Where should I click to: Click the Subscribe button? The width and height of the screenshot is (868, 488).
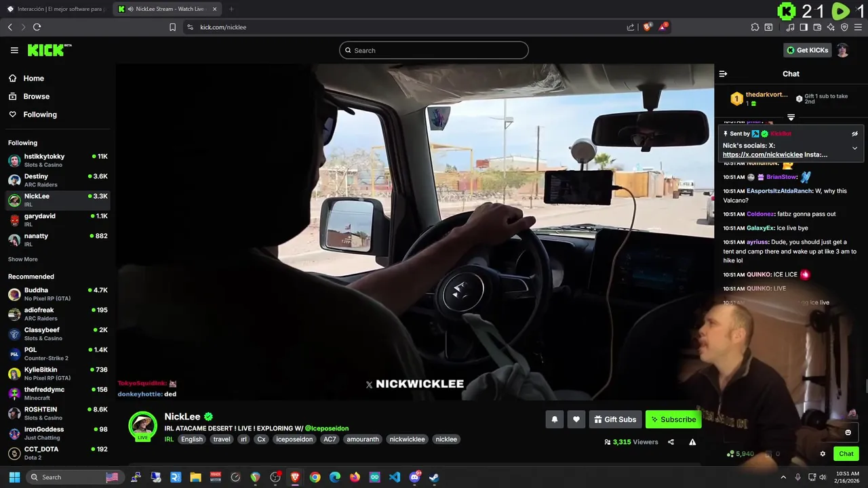click(x=673, y=420)
